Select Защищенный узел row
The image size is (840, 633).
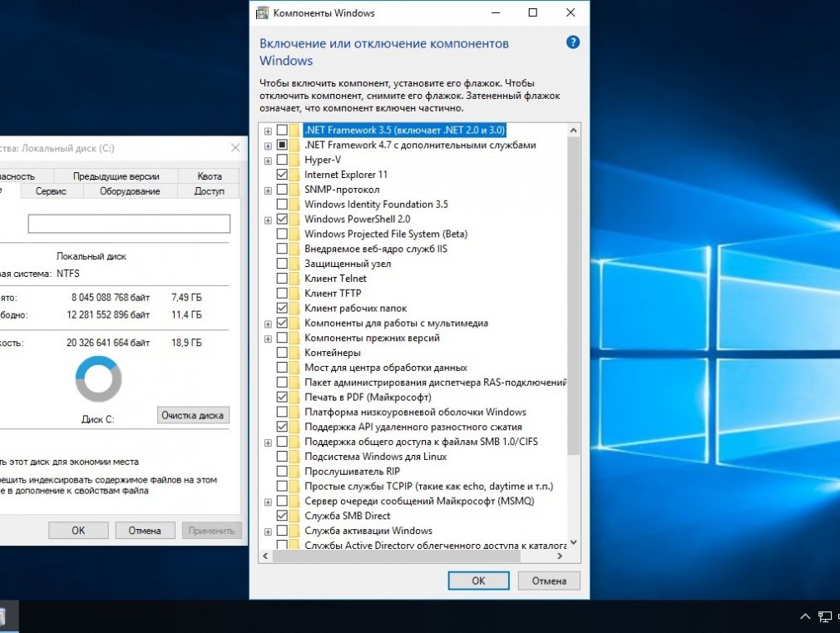348,264
